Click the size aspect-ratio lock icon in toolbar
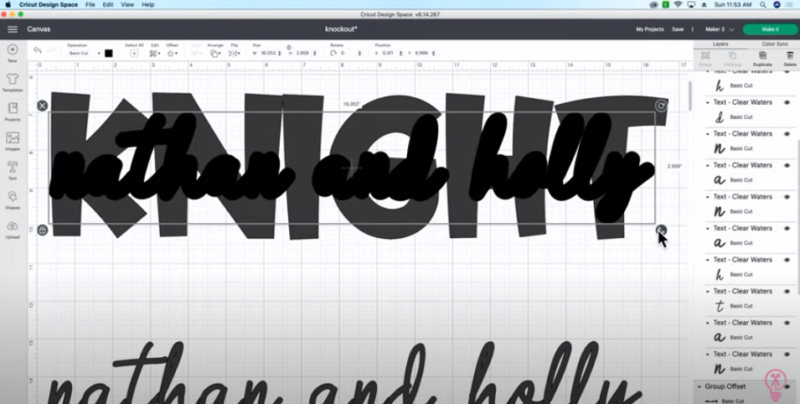This screenshot has width=800, height=404. (x=288, y=47)
